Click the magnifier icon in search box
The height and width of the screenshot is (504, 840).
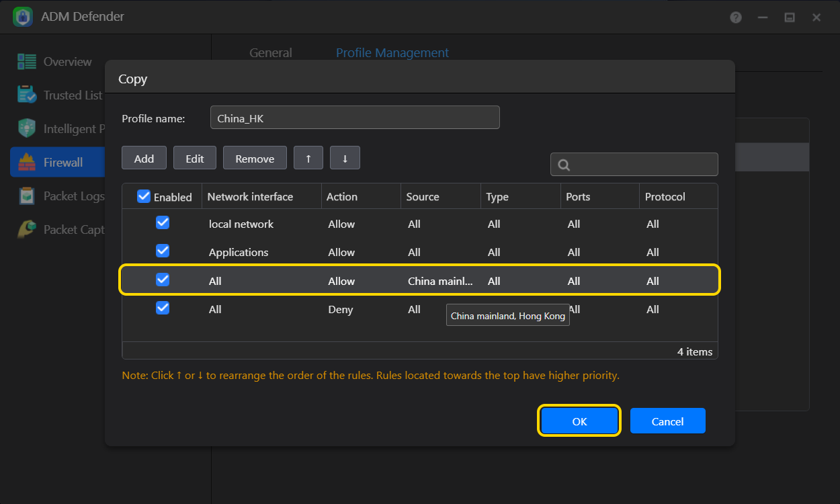(564, 165)
